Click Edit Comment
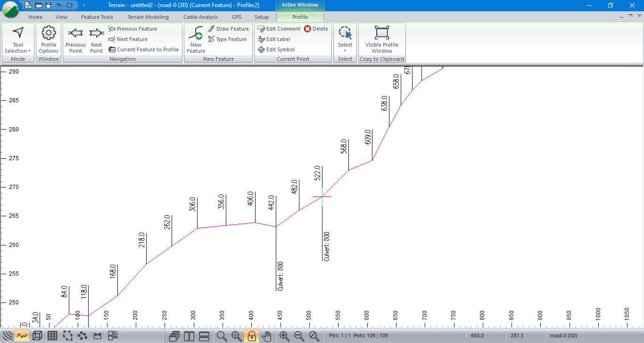This screenshot has height=343, width=644. (279, 29)
